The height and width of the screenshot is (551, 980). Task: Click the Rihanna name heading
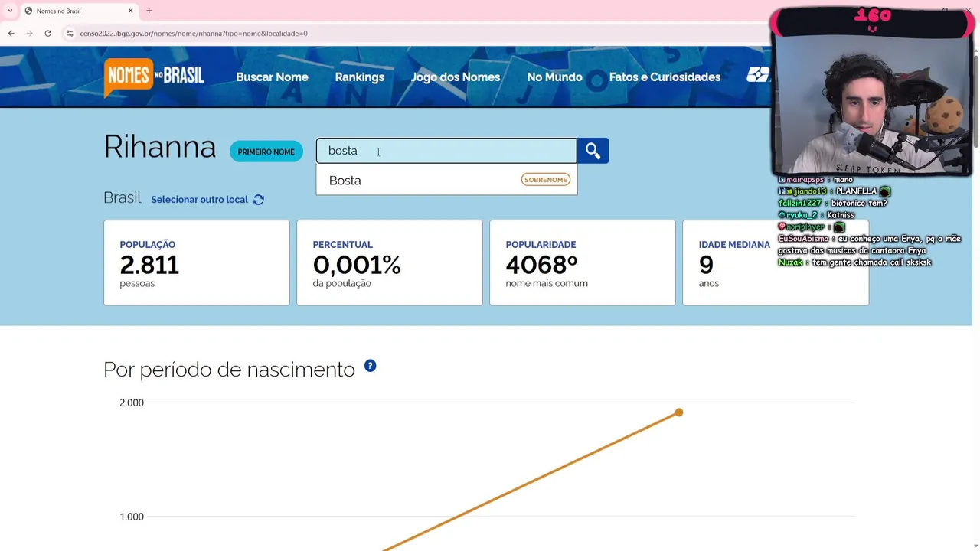point(160,147)
